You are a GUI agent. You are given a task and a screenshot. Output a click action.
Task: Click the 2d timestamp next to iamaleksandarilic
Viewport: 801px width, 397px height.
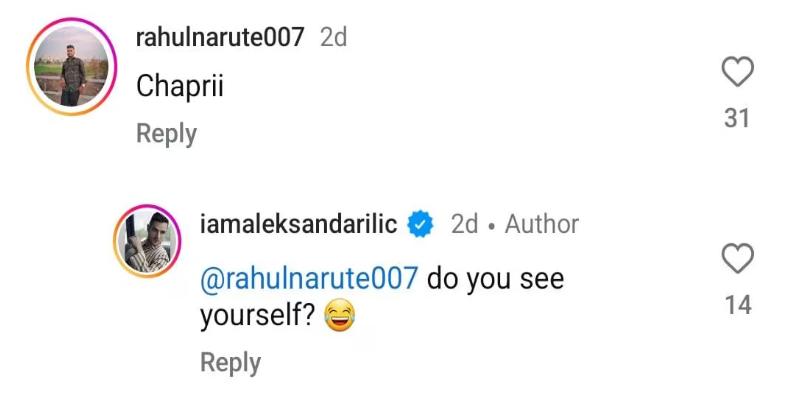pos(464,224)
